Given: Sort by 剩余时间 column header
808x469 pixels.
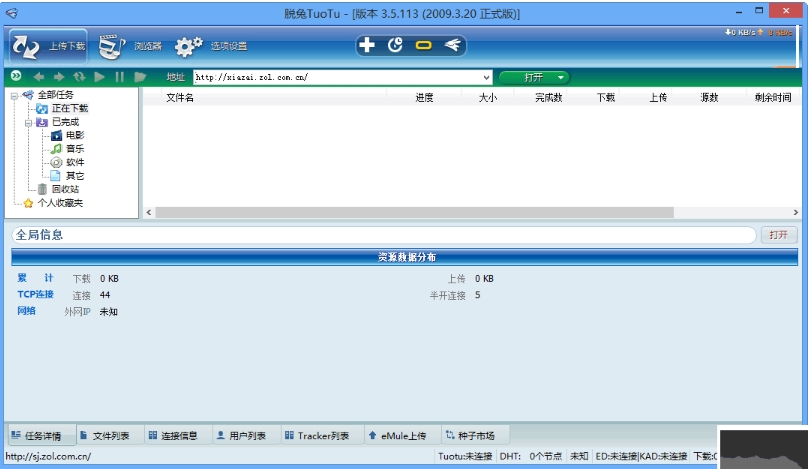Looking at the screenshot, I should [x=773, y=97].
